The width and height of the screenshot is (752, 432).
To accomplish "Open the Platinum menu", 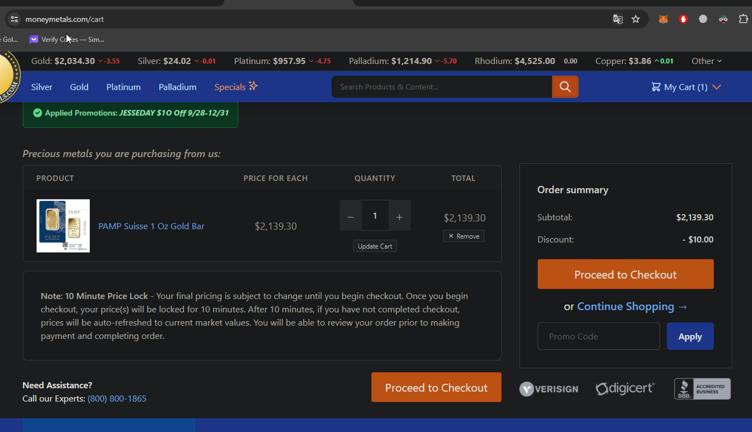I will click(x=123, y=87).
